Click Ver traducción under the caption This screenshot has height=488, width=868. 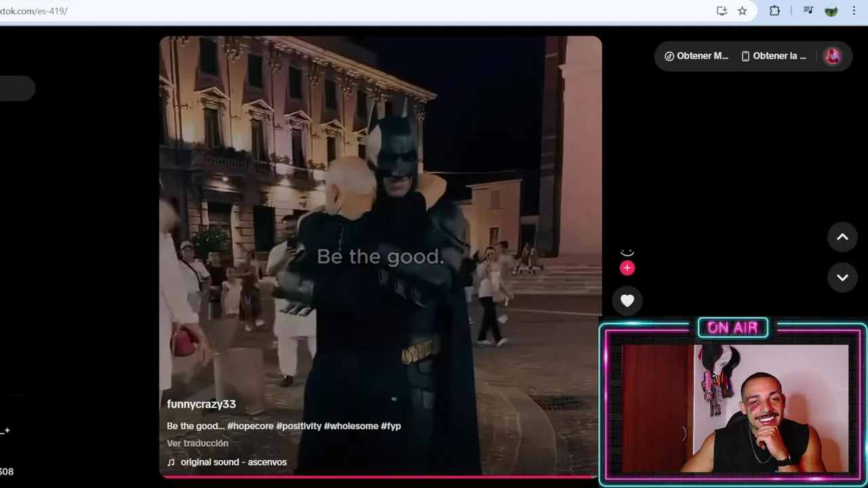197,443
